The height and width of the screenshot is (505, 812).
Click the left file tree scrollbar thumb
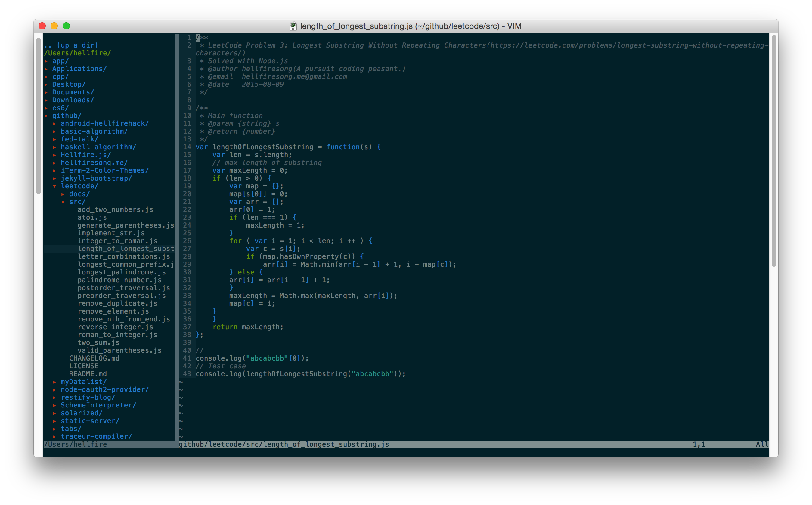(39, 115)
